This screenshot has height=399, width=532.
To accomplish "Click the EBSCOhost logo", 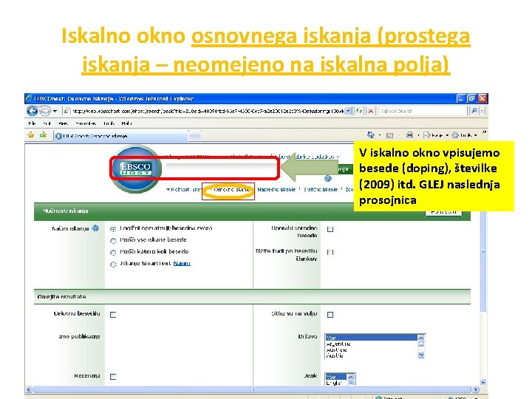I will pyautogui.click(x=135, y=168).
